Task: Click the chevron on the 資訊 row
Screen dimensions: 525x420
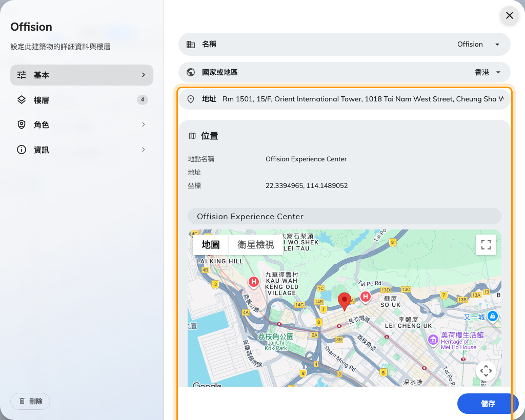Action: click(x=144, y=150)
